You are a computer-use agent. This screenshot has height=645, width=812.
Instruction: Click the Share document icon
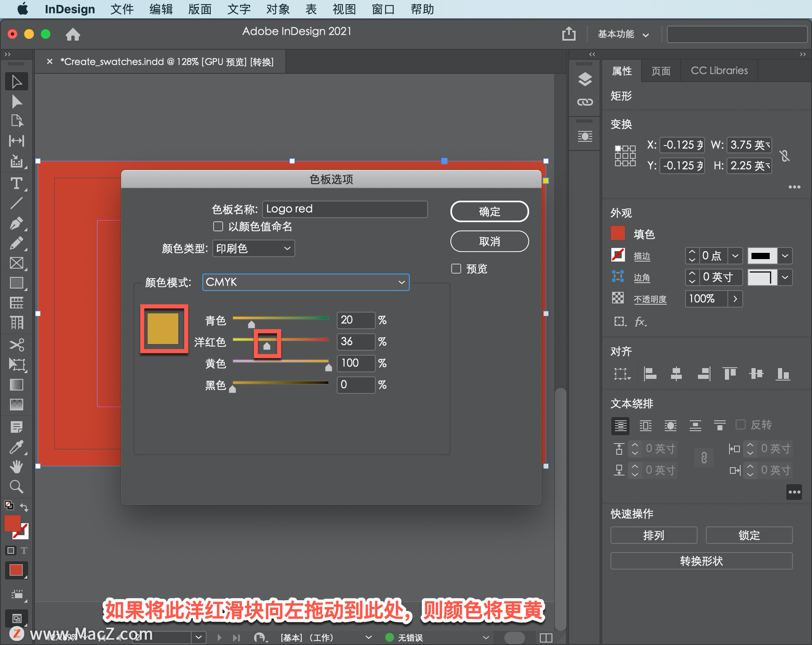click(568, 34)
